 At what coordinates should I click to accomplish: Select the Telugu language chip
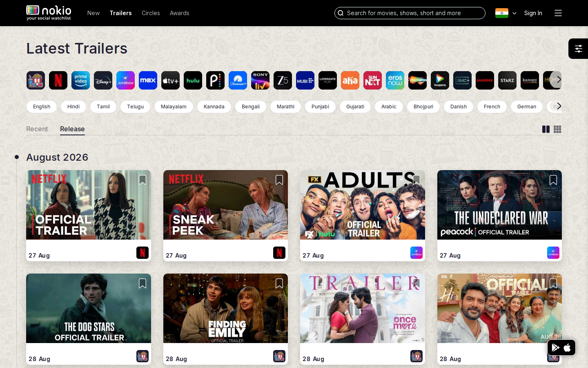coord(135,107)
